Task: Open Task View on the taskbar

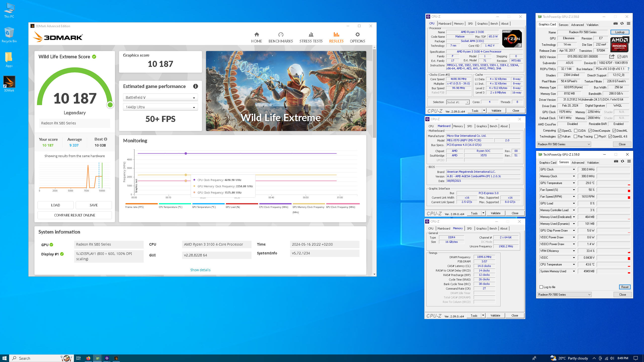Action: point(78,358)
